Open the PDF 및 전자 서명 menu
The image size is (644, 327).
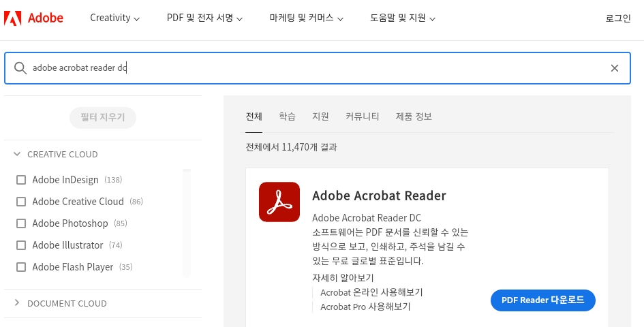pyautogui.click(x=204, y=18)
